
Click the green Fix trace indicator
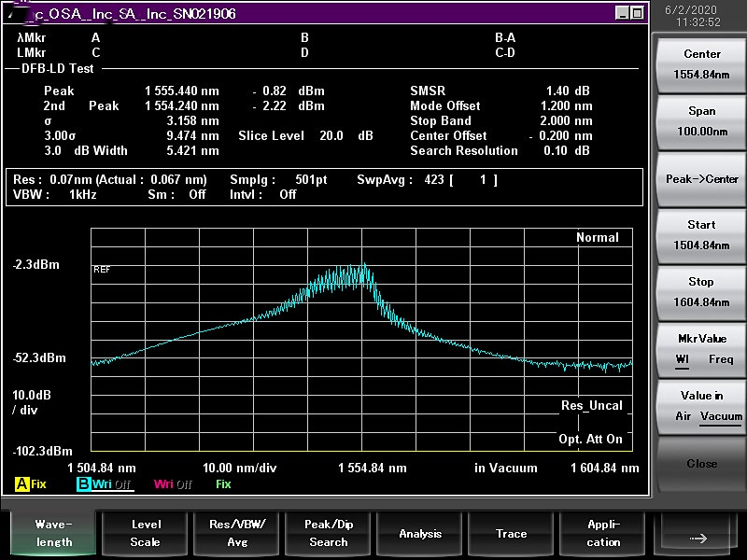tap(223, 484)
